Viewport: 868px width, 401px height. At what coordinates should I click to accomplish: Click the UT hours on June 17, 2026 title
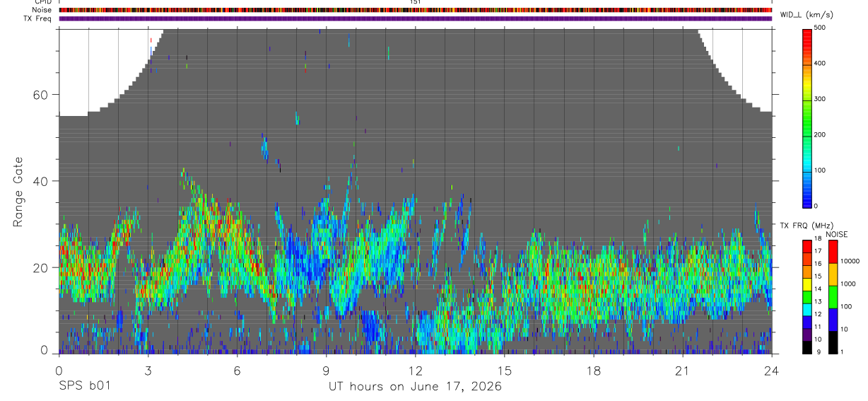(415, 386)
